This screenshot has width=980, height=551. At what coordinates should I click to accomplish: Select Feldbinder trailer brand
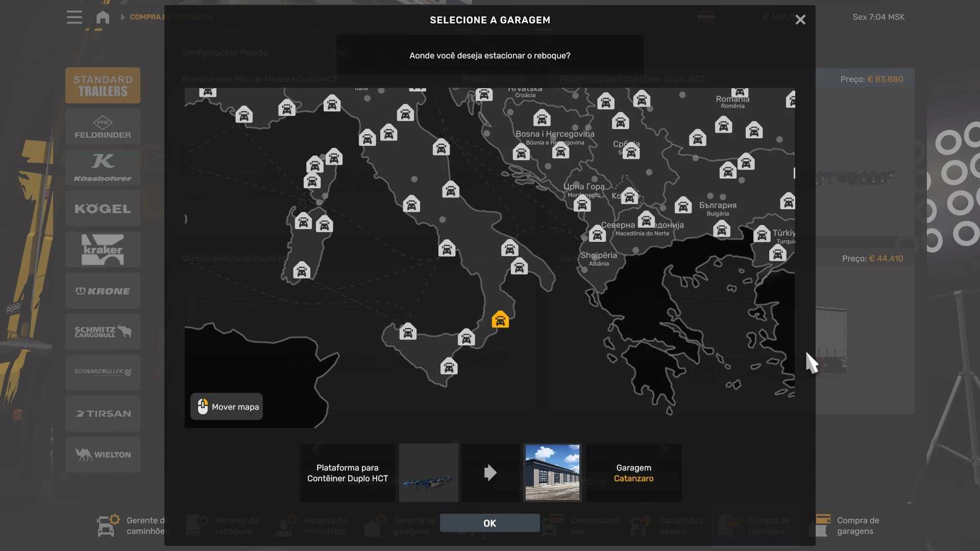[103, 127]
